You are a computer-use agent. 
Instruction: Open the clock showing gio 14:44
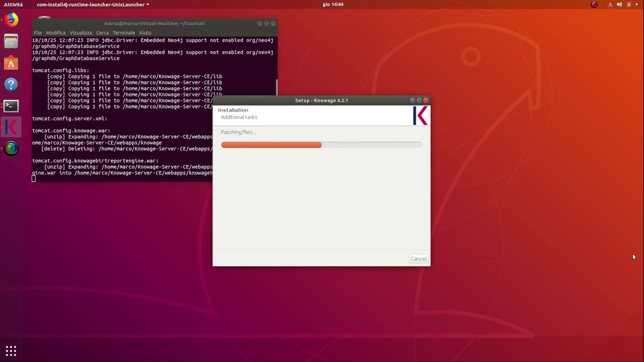coord(333,5)
